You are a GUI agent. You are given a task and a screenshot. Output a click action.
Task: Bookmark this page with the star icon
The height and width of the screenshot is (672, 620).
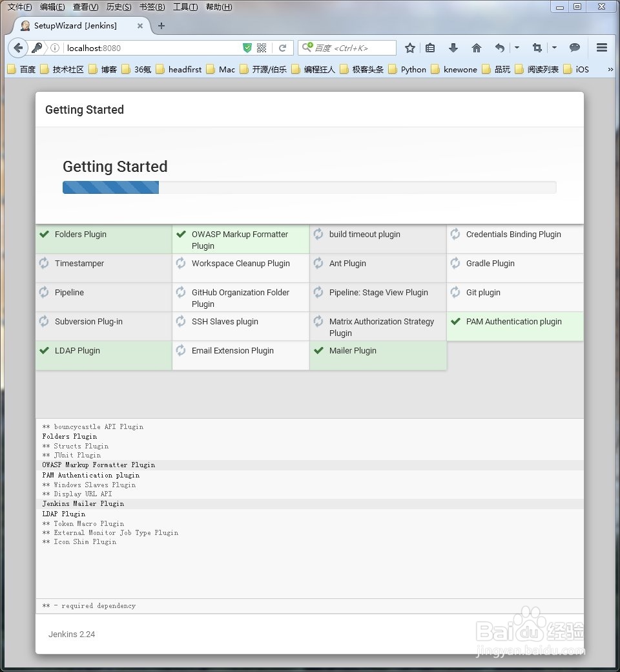pos(410,48)
